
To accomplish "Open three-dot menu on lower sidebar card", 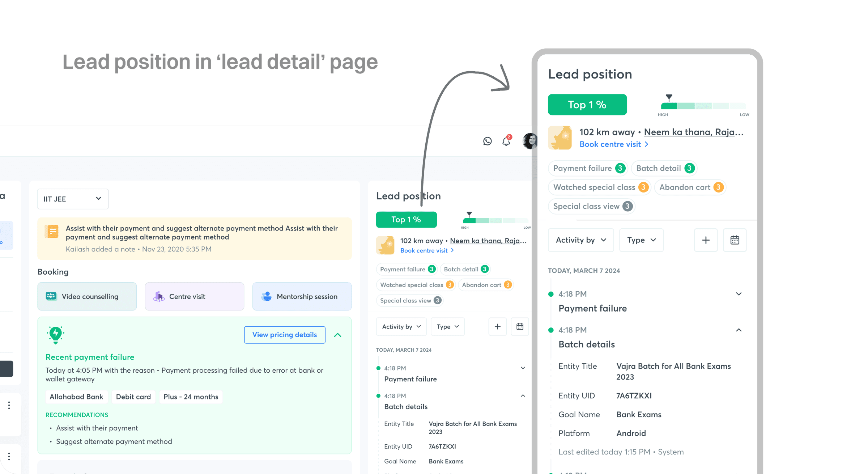I will coord(9,457).
